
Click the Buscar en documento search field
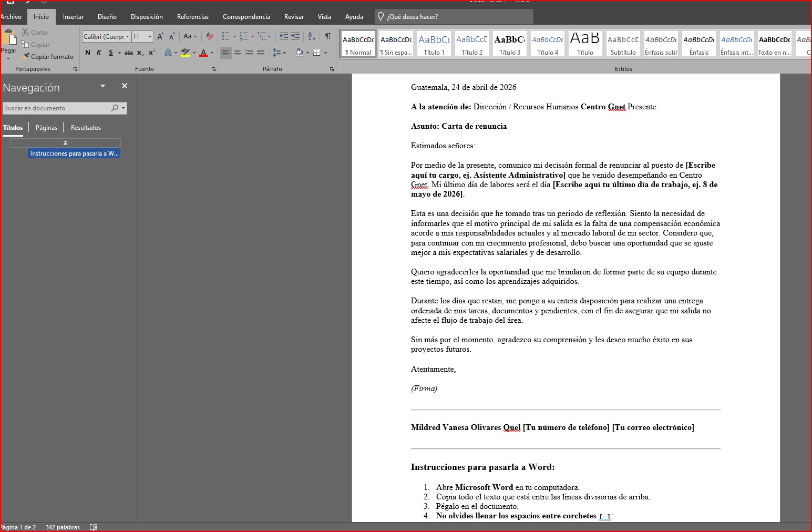(x=56, y=108)
